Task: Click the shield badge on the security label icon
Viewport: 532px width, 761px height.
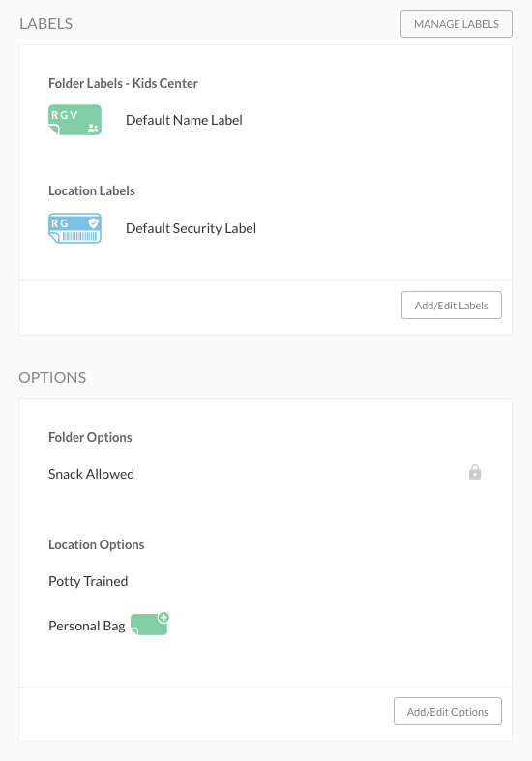Action: [93, 222]
